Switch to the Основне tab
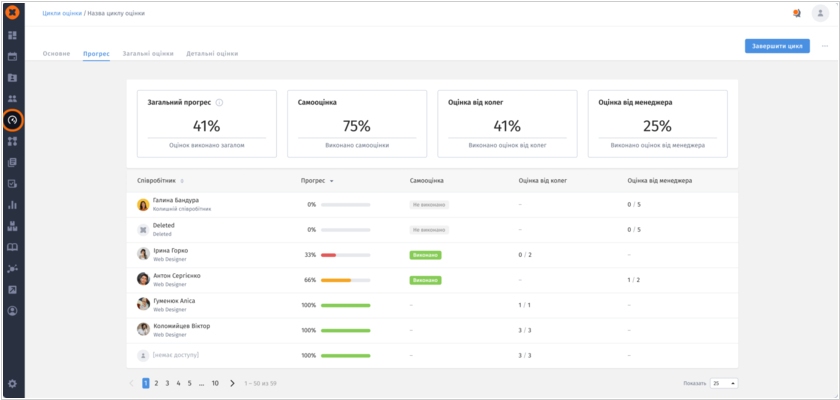Viewport: 840px width, 400px height. click(x=56, y=53)
